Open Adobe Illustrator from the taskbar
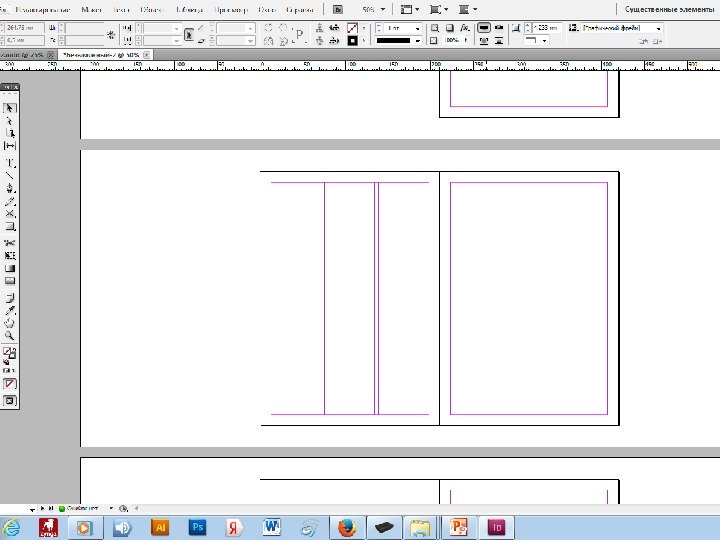Screen dimensions: 720x540 160,527
